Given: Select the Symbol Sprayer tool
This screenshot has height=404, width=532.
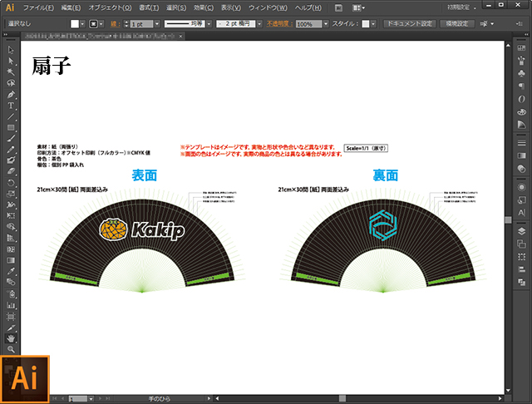Looking at the screenshot, I should click(11, 293).
